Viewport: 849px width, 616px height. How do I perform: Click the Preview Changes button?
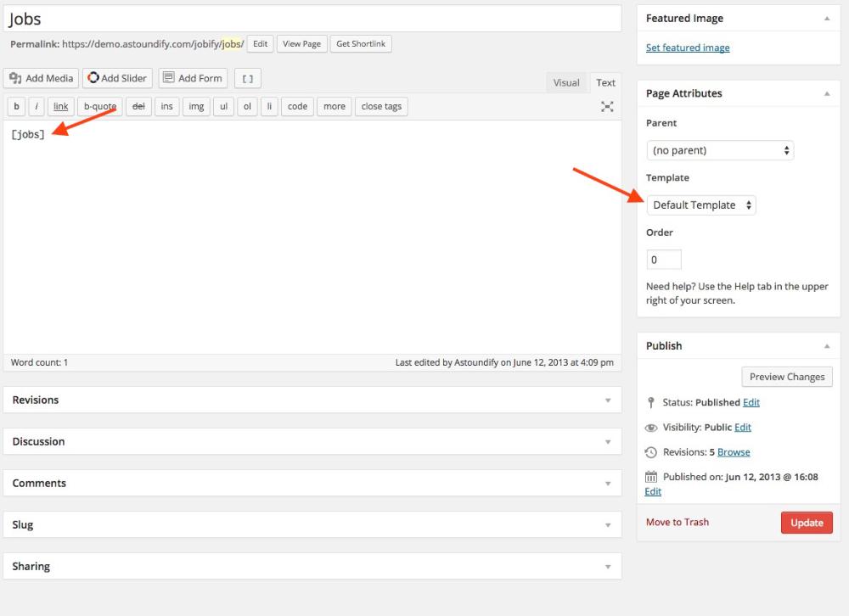tap(787, 377)
